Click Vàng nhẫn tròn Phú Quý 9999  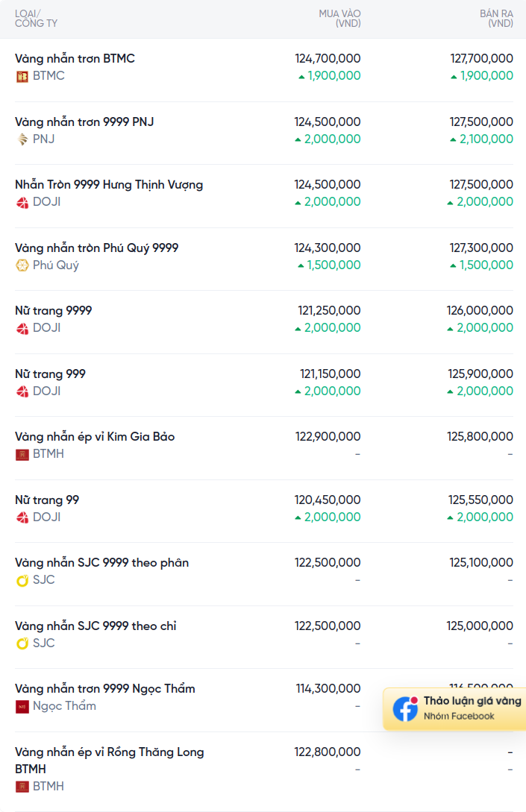click(x=96, y=248)
